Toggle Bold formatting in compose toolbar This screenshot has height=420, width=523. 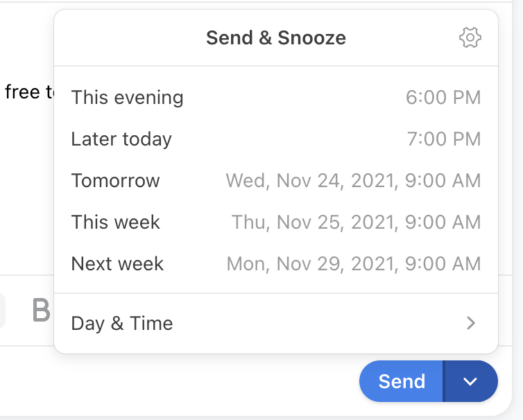point(42,310)
